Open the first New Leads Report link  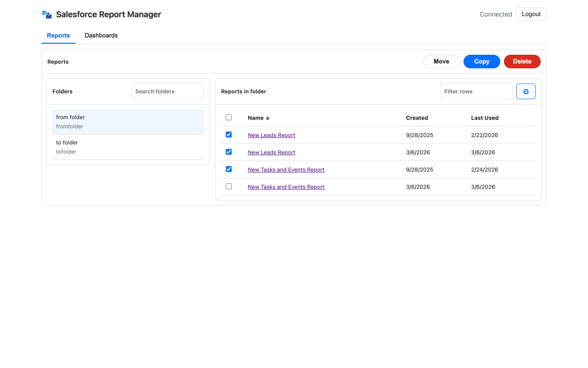coord(271,135)
